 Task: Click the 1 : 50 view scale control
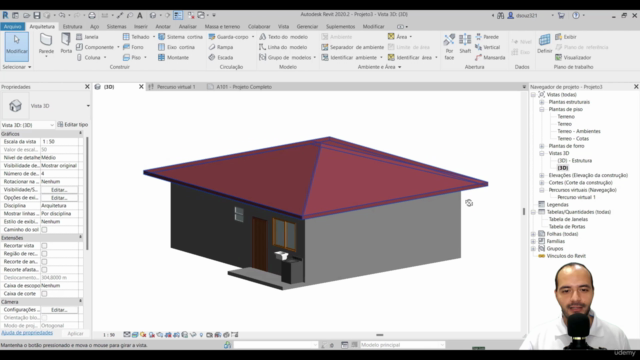(109, 335)
